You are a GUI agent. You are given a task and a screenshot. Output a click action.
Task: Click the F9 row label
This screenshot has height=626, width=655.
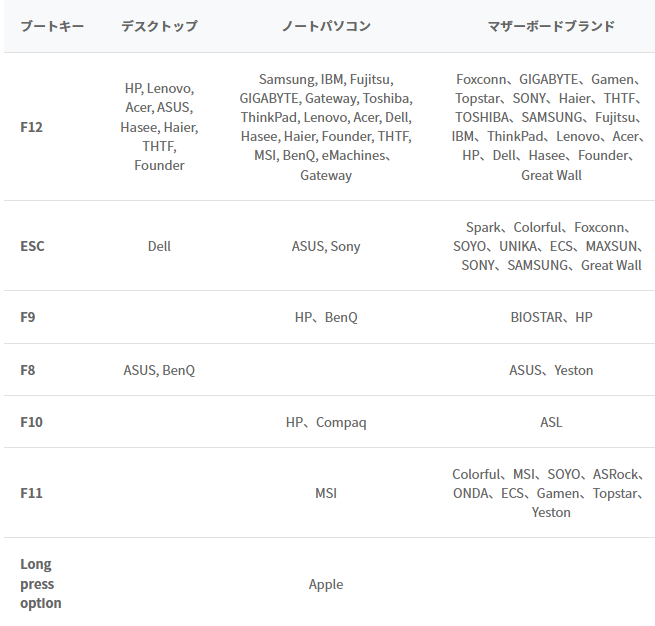point(28,317)
